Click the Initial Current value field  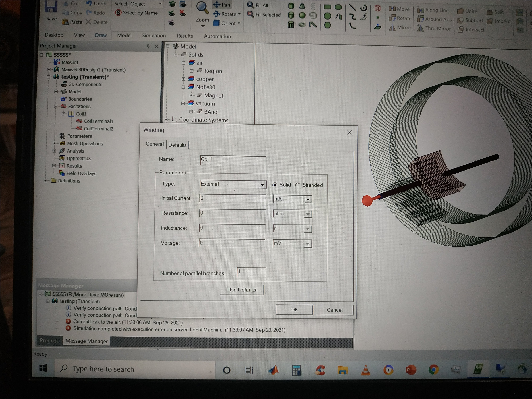tap(233, 199)
